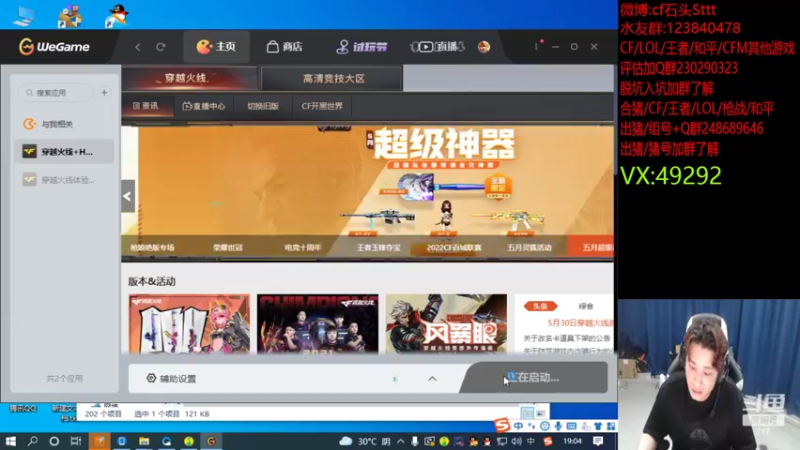800x450 pixels.
Task: Open the user profile avatar
Action: click(484, 47)
